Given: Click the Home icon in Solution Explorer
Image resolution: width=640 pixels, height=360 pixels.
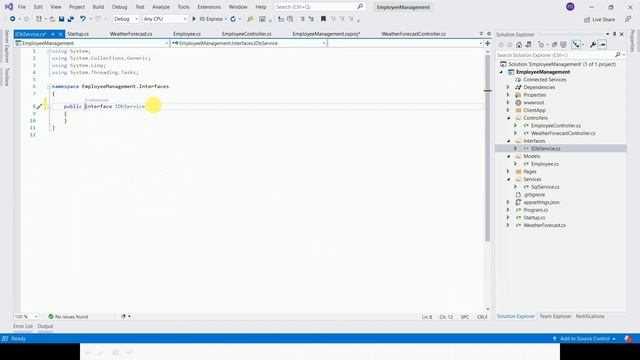Looking at the screenshot, I should point(519,44).
